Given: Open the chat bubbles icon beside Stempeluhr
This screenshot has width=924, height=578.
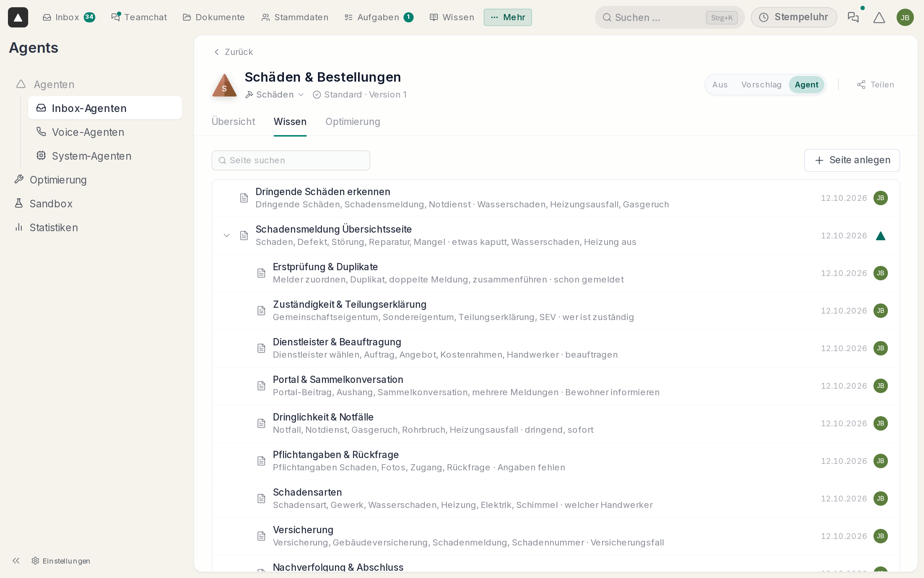Looking at the screenshot, I should (x=853, y=17).
